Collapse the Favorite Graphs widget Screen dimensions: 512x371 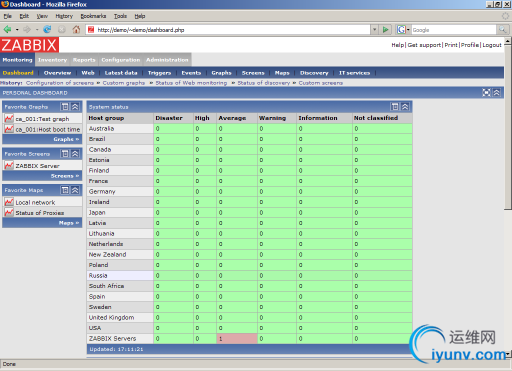(75, 107)
